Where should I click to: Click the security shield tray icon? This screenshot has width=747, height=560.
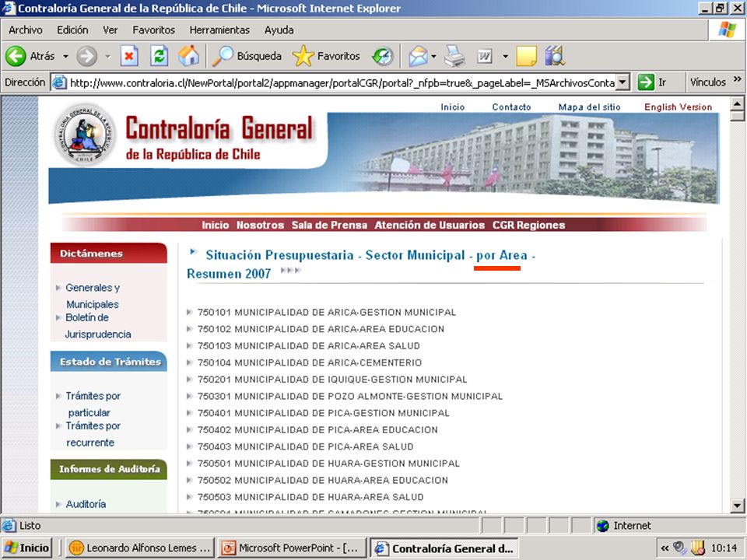pyautogui.click(x=698, y=548)
